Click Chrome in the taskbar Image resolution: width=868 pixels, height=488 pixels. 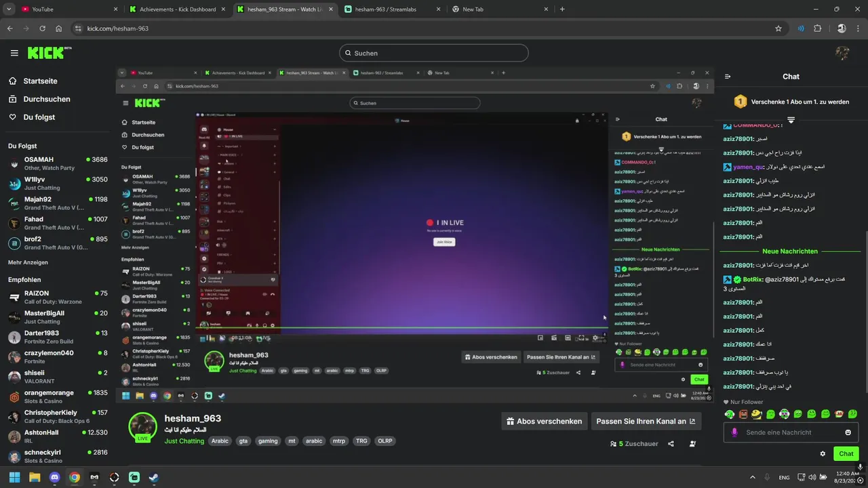point(75,477)
